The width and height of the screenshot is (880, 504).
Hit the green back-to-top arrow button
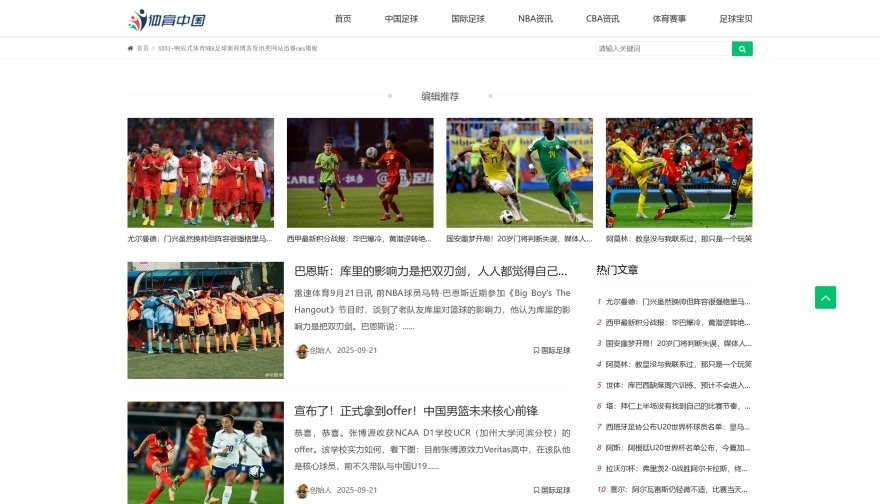pyautogui.click(x=825, y=297)
